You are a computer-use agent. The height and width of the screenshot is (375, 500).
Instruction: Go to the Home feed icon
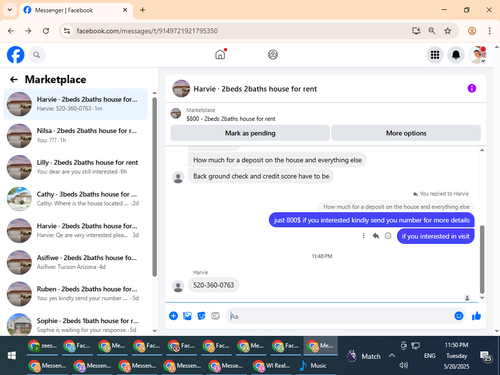tap(220, 54)
